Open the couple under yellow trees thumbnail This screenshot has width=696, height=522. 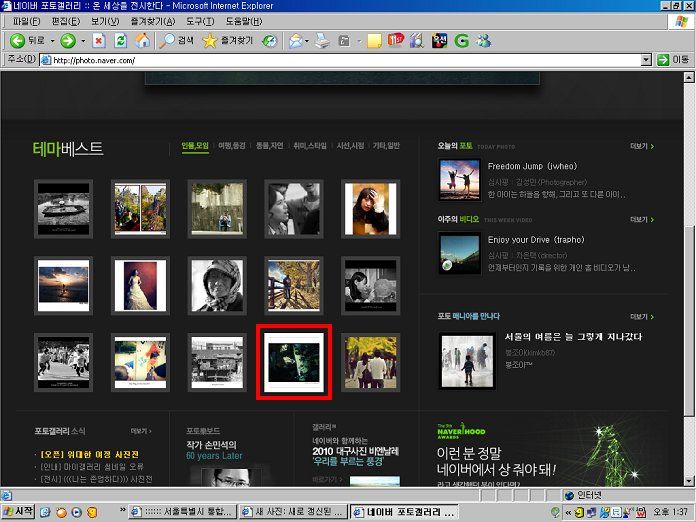coord(371,362)
